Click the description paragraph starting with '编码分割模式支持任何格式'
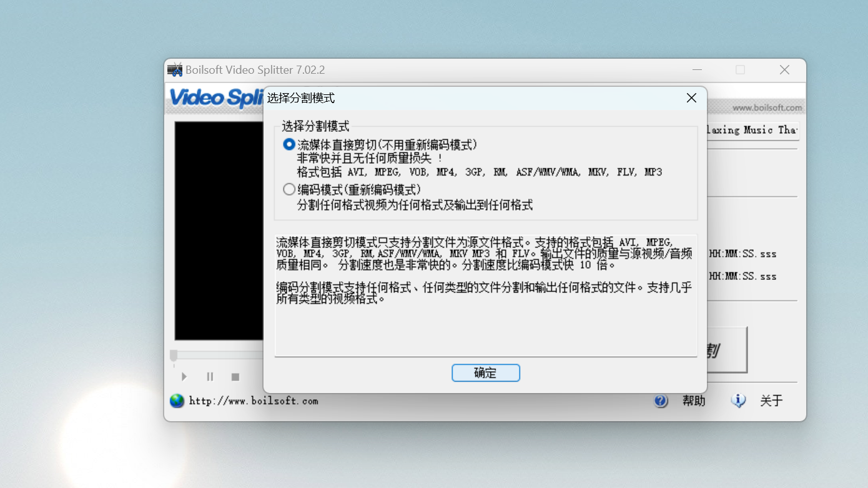Viewport: 868px width, 488px height. tap(484, 293)
